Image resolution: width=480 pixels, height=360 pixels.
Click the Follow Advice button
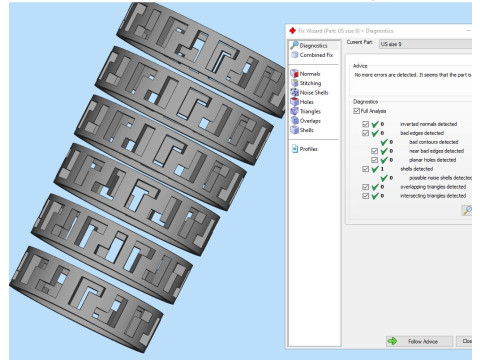click(x=419, y=341)
